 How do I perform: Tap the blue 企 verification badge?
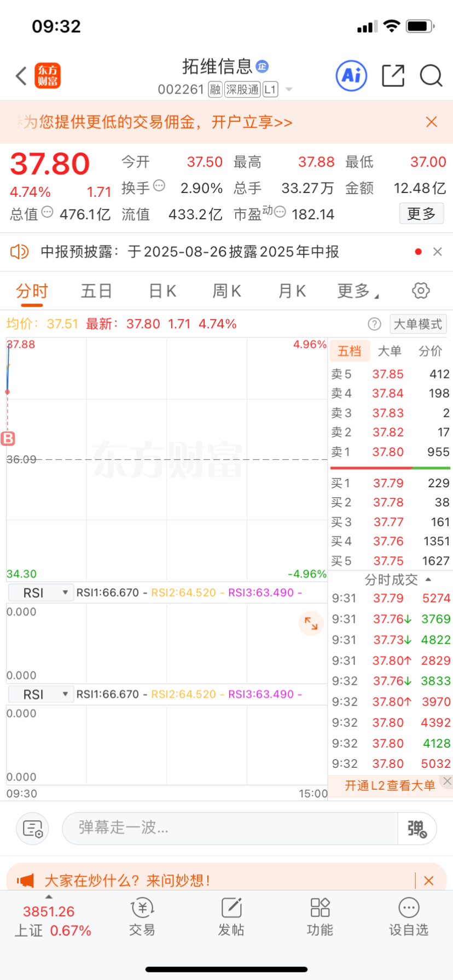[263, 67]
